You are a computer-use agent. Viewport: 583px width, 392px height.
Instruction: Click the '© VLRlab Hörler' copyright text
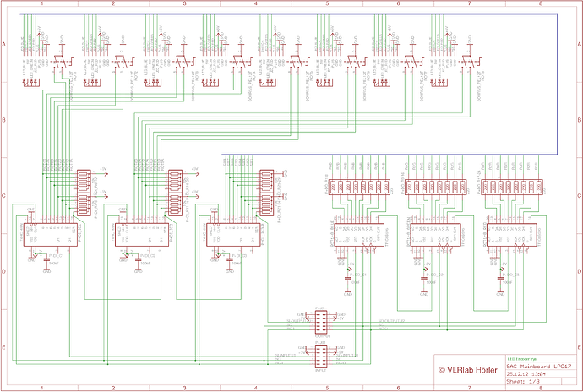(468, 370)
